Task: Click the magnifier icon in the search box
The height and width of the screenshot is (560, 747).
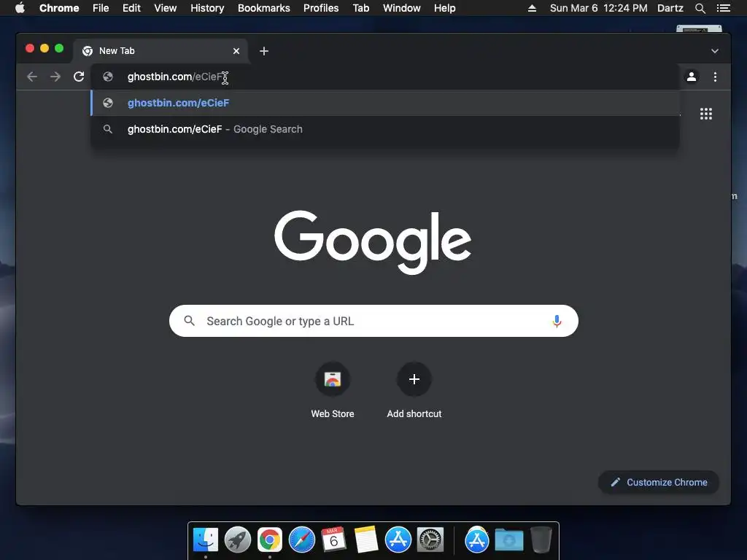Action: tap(190, 321)
